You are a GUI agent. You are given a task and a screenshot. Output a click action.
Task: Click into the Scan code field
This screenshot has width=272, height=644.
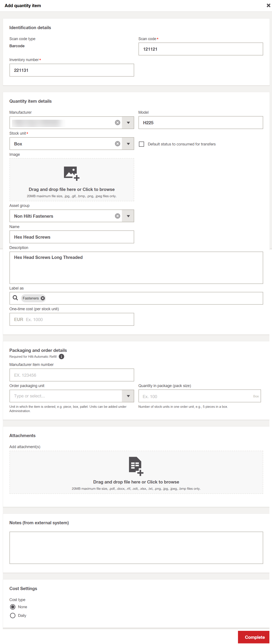pyautogui.click(x=201, y=49)
